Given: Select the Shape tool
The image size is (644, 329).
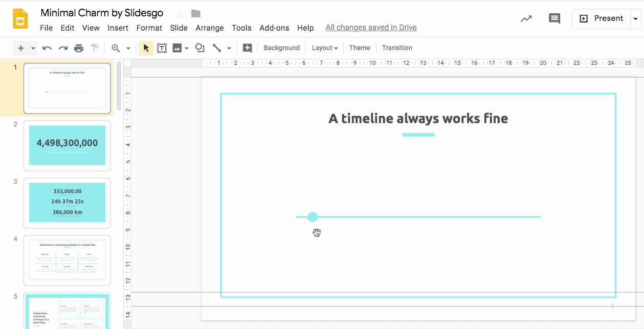Looking at the screenshot, I should click(x=199, y=48).
